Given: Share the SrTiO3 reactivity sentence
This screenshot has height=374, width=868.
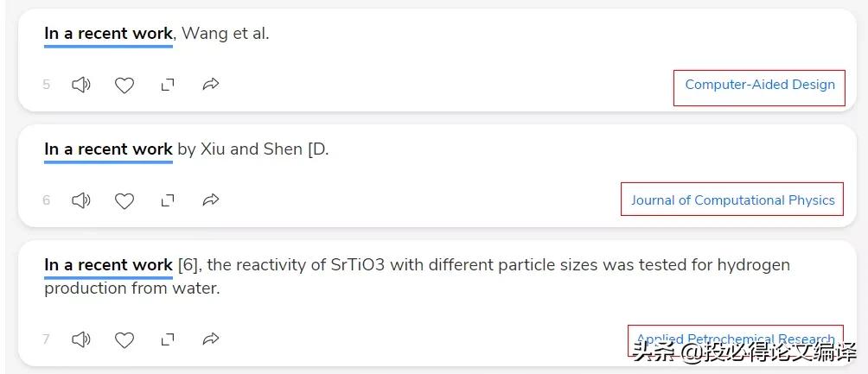Looking at the screenshot, I should 211,339.
